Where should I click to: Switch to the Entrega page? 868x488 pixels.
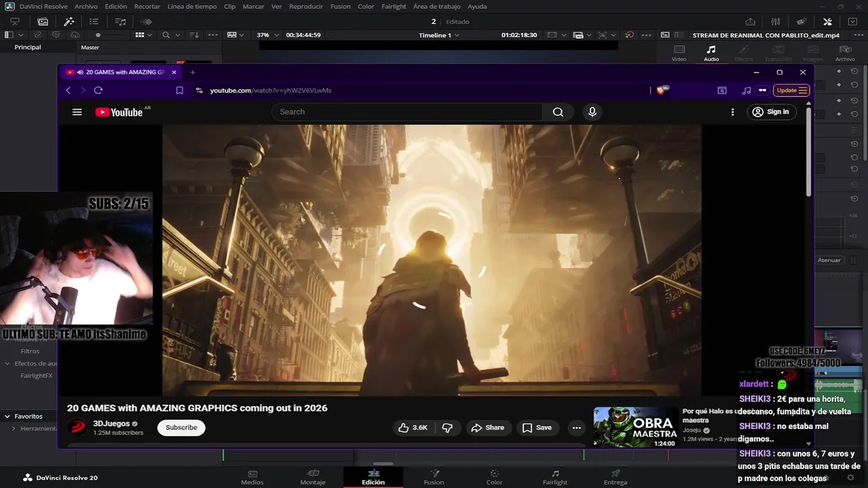click(x=615, y=477)
